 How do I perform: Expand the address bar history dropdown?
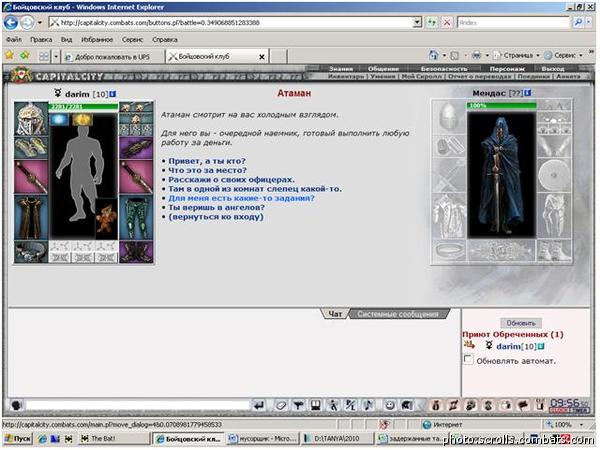click(x=417, y=23)
